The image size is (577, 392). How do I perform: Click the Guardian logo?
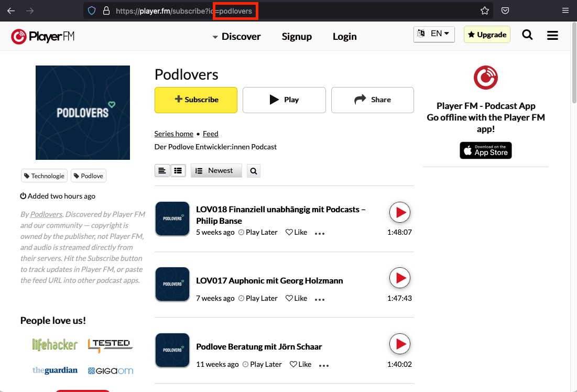coord(55,371)
